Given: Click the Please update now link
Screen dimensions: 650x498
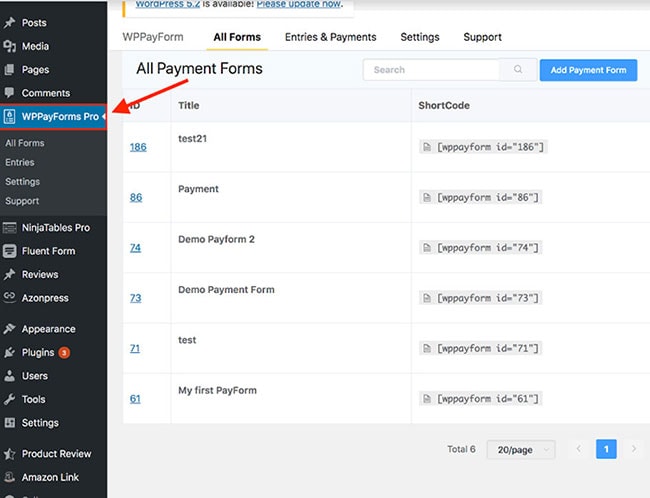Looking at the screenshot, I should click(299, 4).
